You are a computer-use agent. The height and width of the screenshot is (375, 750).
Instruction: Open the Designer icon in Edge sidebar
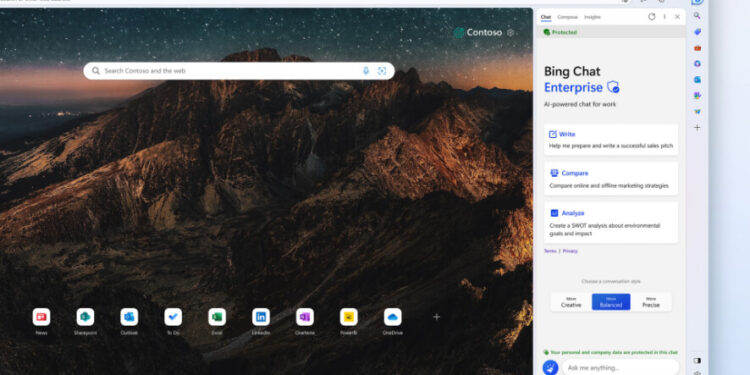(x=697, y=96)
